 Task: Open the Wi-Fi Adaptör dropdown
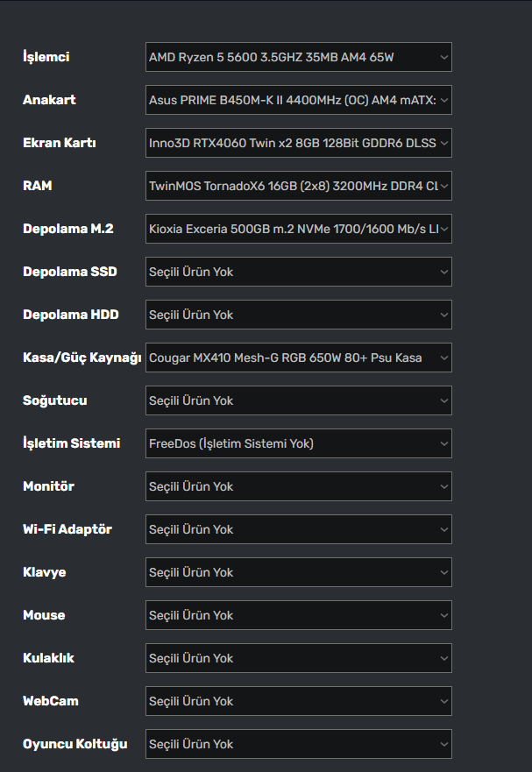(x=298, y=529)
